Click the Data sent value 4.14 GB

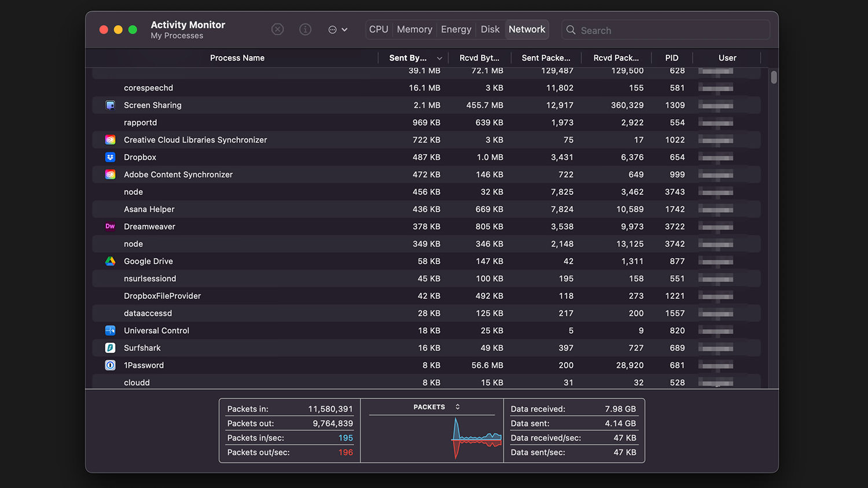(621, 423)
